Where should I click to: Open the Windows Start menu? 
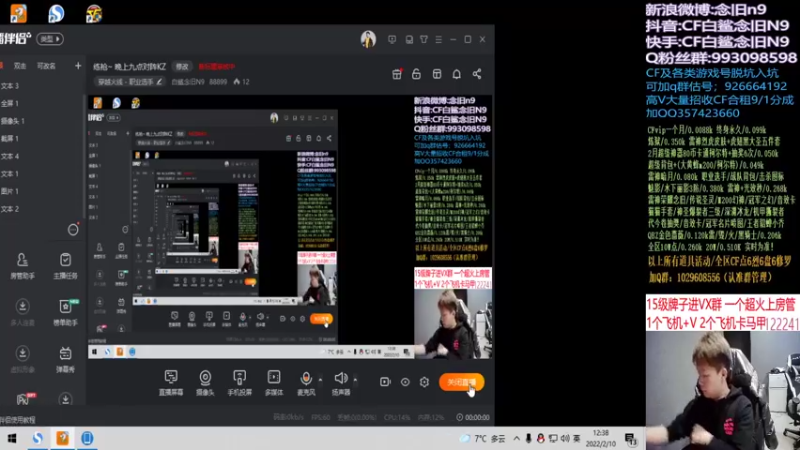coord(12,438)
